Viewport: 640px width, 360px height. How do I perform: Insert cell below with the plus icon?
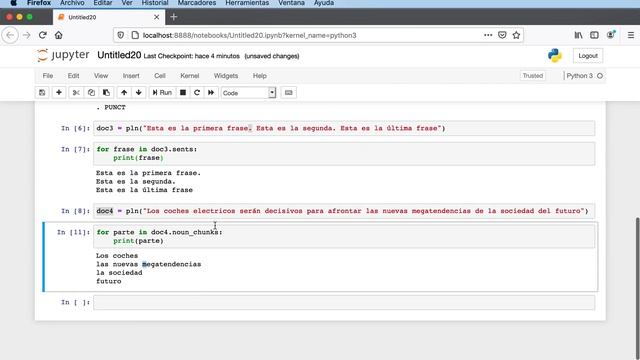coord(59,93)
